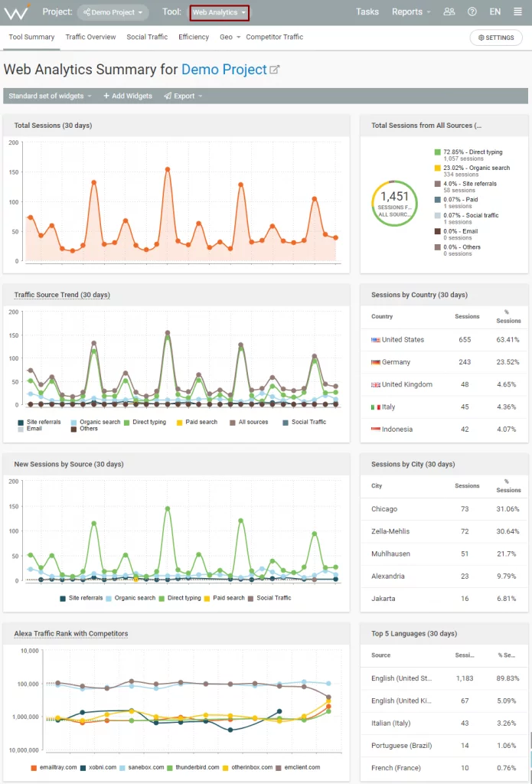Open the users/team icon in header
The height and width of the screenshot is (784, 532).
(x=449, y=12)
